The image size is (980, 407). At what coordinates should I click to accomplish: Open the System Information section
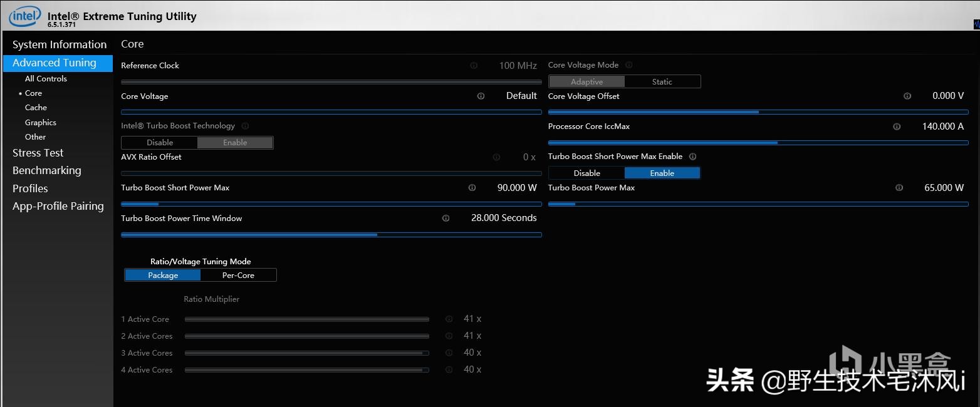[x=60, y=44]
